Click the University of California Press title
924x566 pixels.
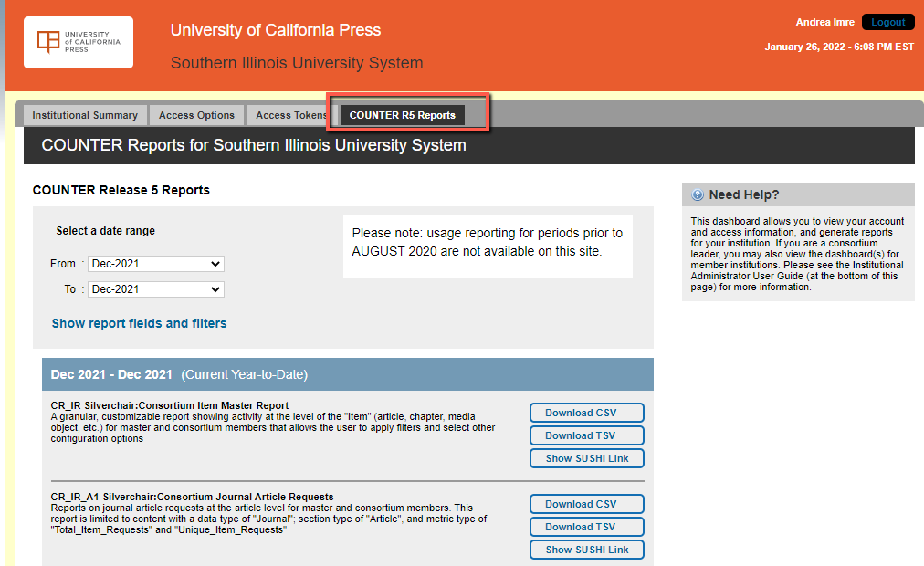[276, 30]
